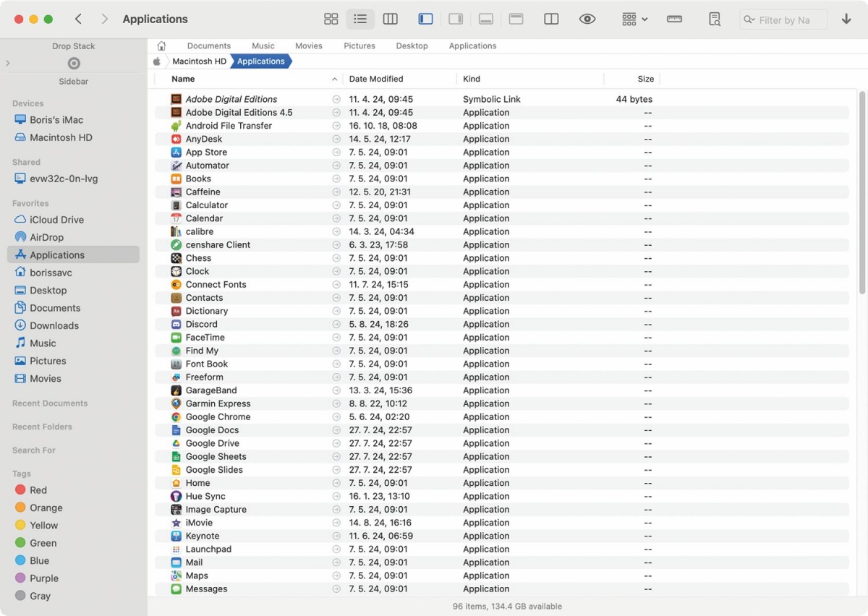Screen dimensions: 868x616
Task: Expand the Drop Stack chevron in sidebar
Action: pos(8,64)
